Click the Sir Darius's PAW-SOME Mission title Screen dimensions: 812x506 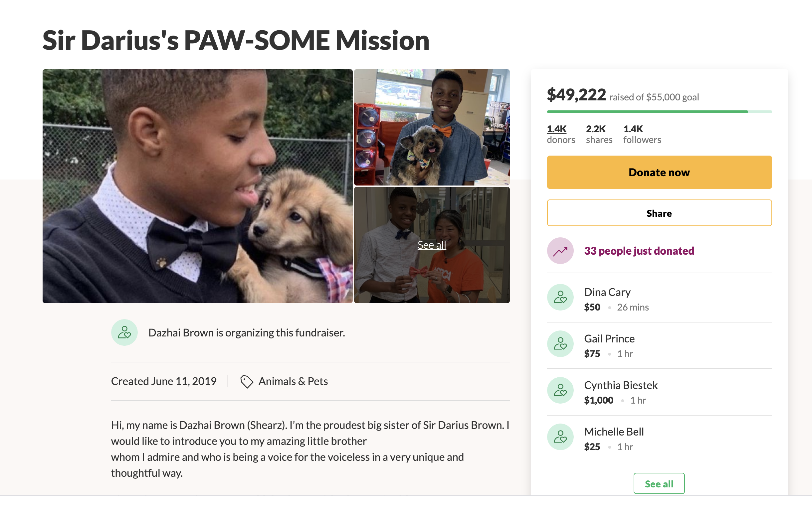[x=236, y=40]
